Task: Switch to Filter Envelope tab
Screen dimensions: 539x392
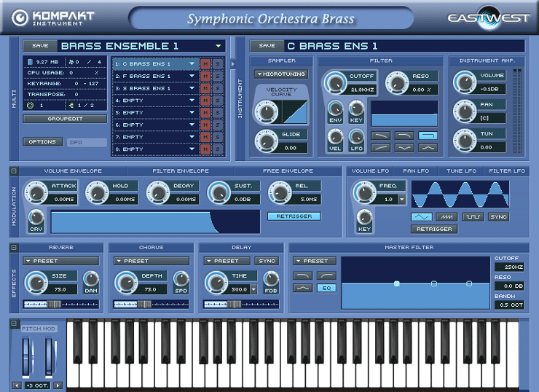Action: (x=181, y=171)
